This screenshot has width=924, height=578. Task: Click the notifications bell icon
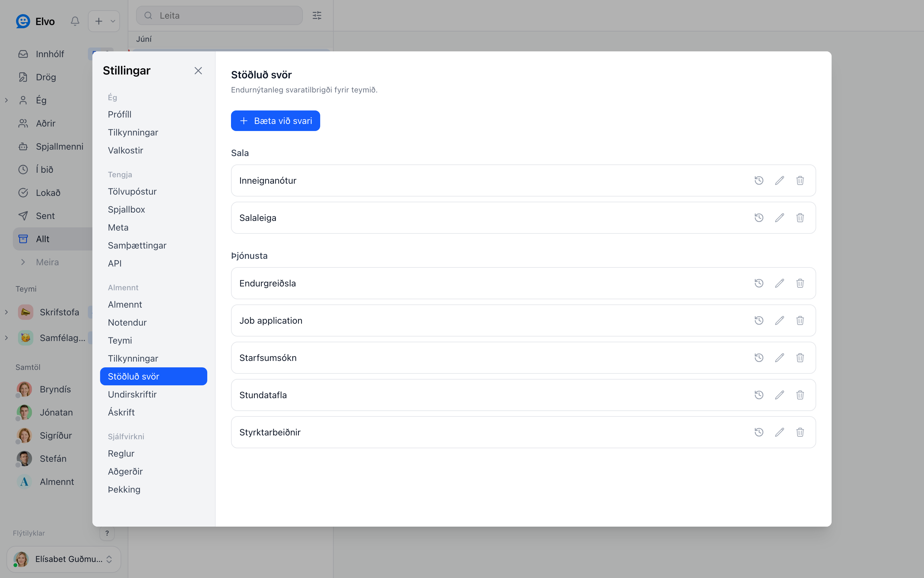pos(75,21)
